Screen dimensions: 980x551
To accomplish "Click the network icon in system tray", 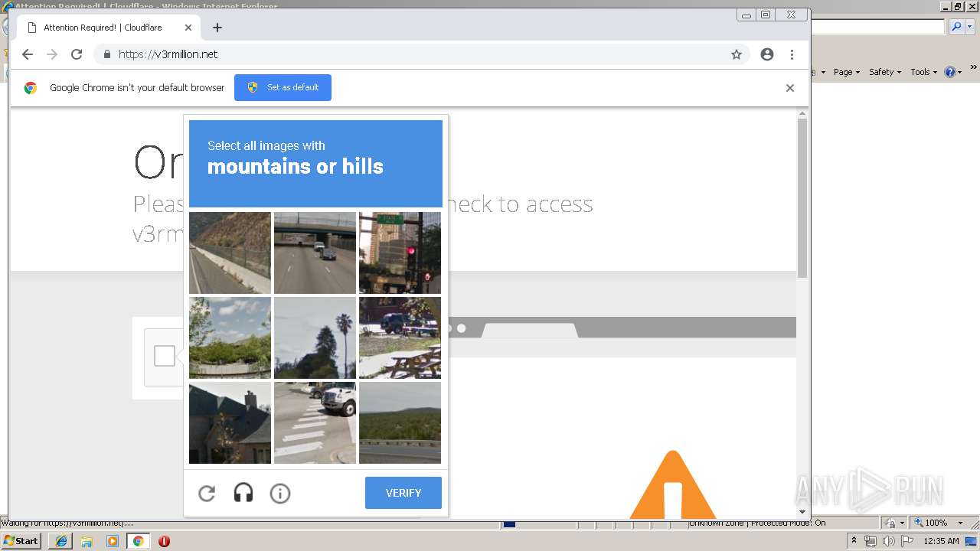I will 871,541.
